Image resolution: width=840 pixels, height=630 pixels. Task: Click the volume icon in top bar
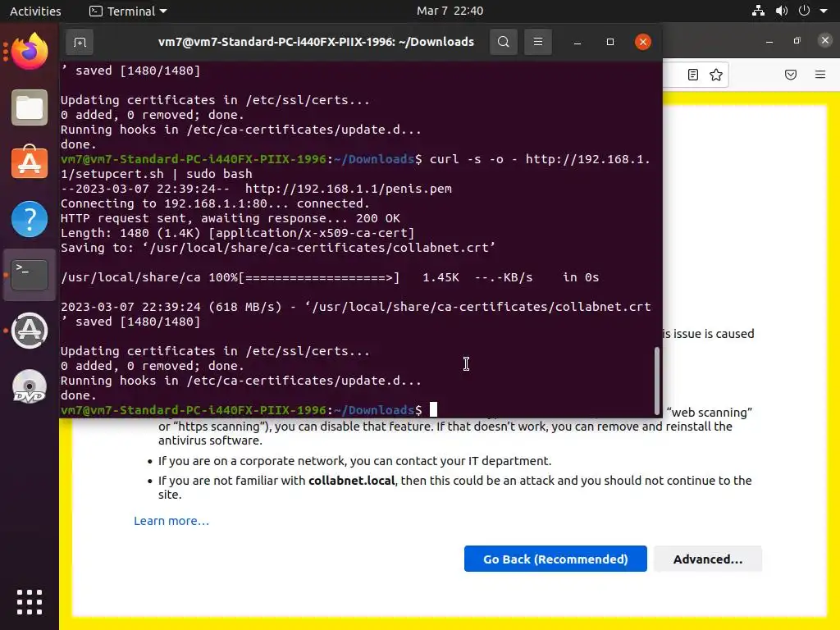pyautogui.click(x=782, y=11)
